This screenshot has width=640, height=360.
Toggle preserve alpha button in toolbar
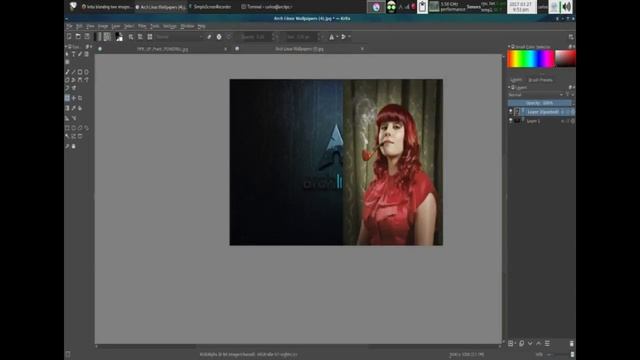click(x=219, y=37)
